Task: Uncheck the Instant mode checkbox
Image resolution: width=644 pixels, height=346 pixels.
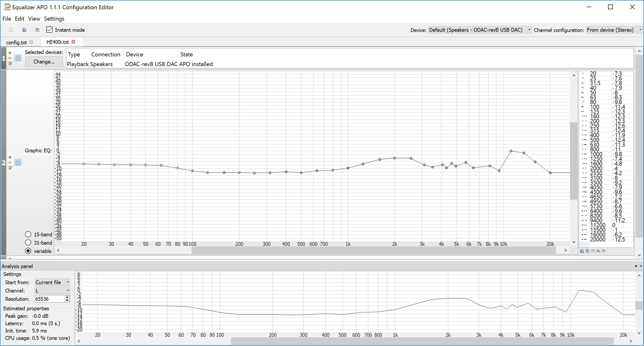Action: coord(49,30)
